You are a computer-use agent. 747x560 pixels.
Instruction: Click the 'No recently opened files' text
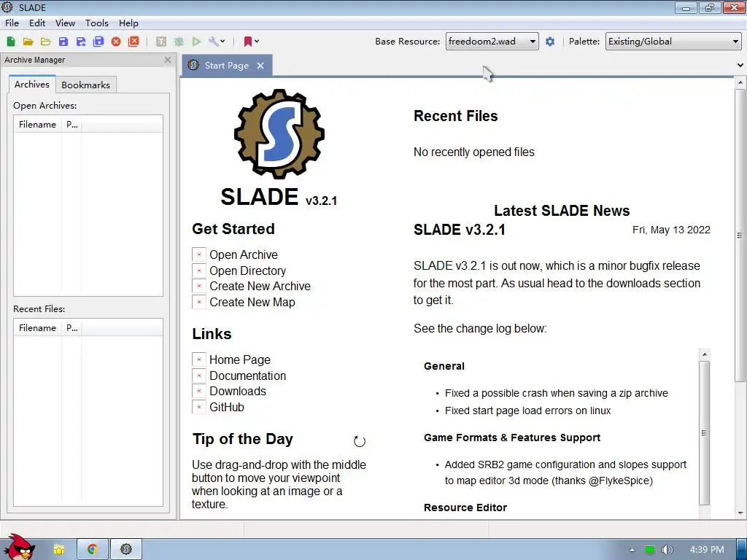click(x=474, y=152)
